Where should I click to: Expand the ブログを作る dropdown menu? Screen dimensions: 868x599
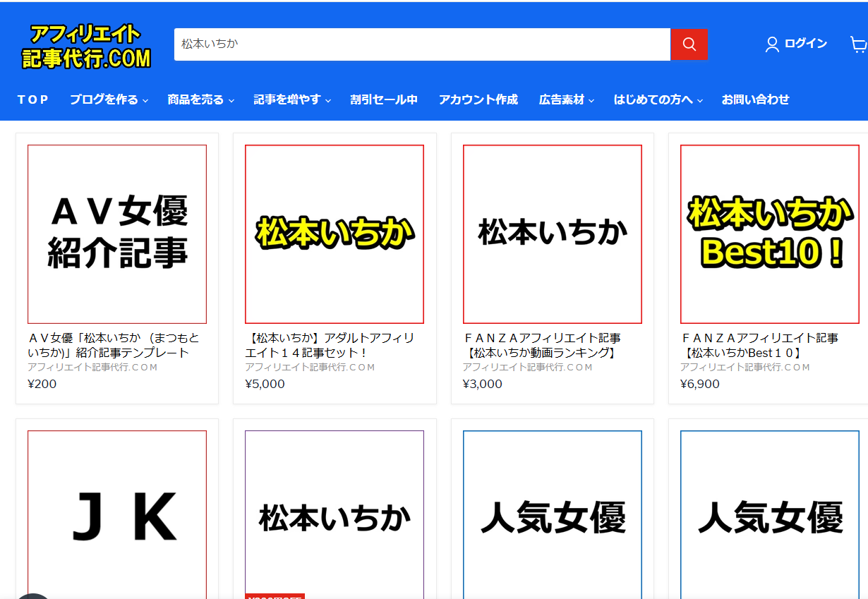pos(109,99)
